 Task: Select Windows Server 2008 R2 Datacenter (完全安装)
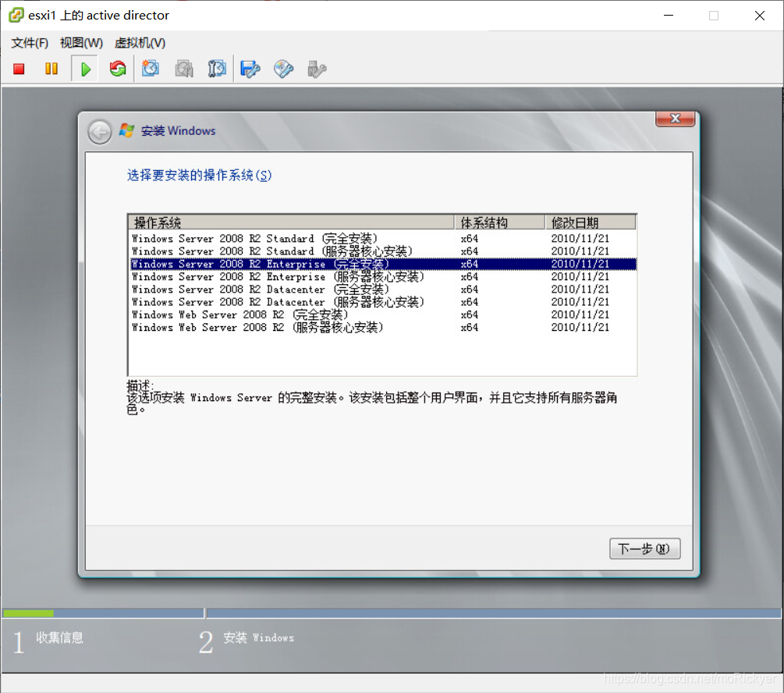click(382, 290)
